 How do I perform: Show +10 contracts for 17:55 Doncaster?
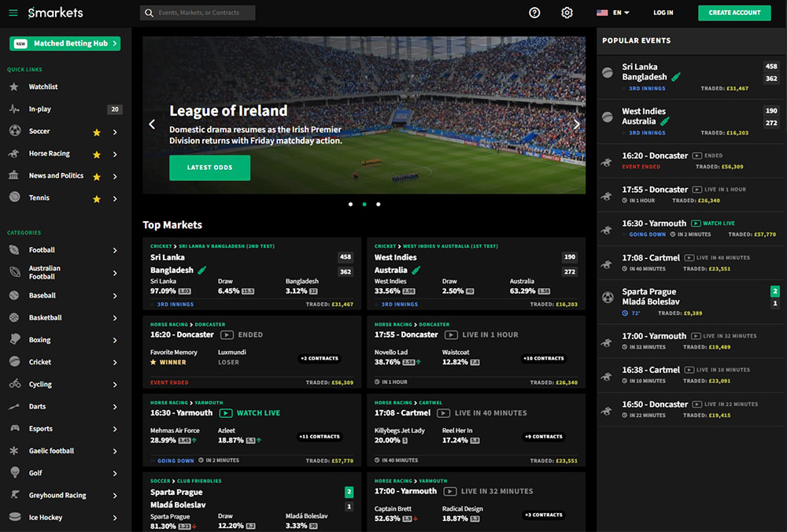click(544, 358)
